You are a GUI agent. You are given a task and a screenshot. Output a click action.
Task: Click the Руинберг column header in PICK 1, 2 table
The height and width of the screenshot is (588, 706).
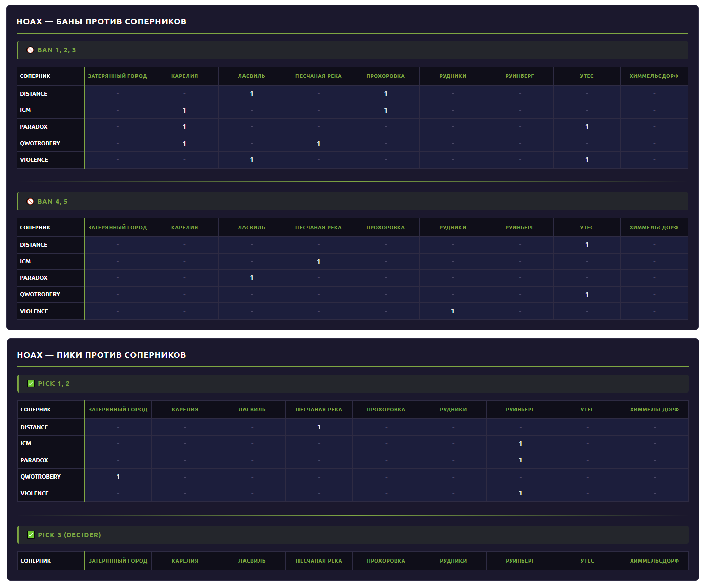pyautogui.click(x=520, y=410)
